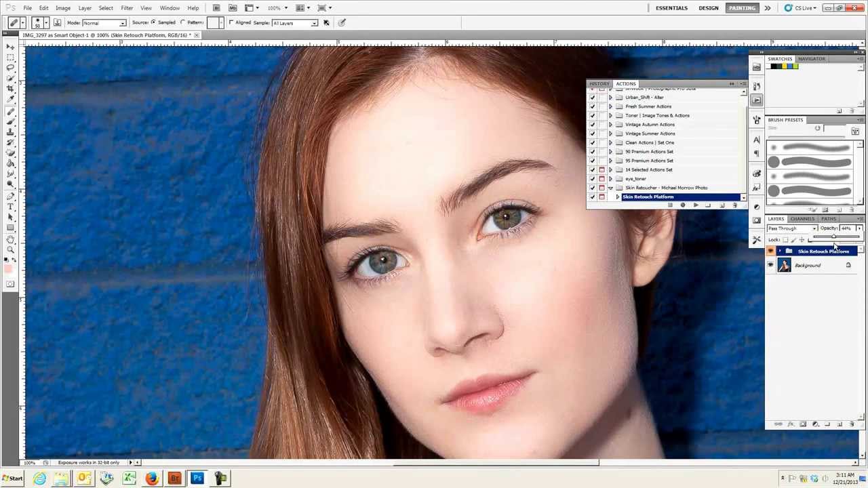Collapse the Skin Retoucher Michael Morrow set
Viewport: 868px width, 488px height.
pyautogui.click(x=610, y=188)
